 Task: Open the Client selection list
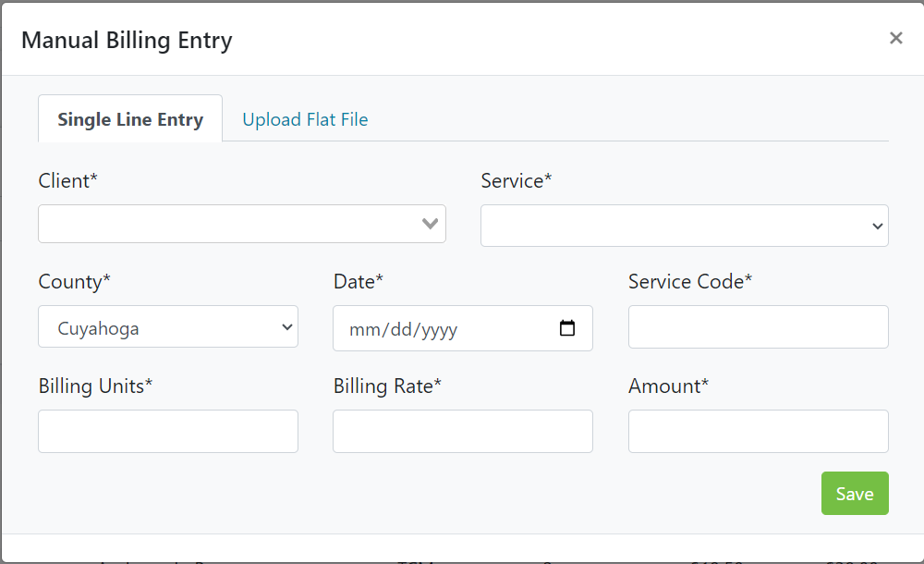point(242,224)
